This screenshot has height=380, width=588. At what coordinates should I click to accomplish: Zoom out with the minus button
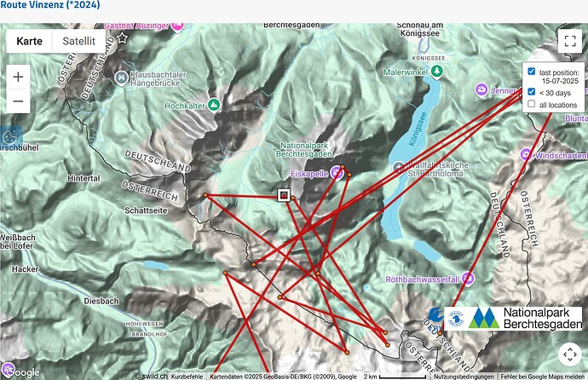pyautogui.click(x=19, y=104)
